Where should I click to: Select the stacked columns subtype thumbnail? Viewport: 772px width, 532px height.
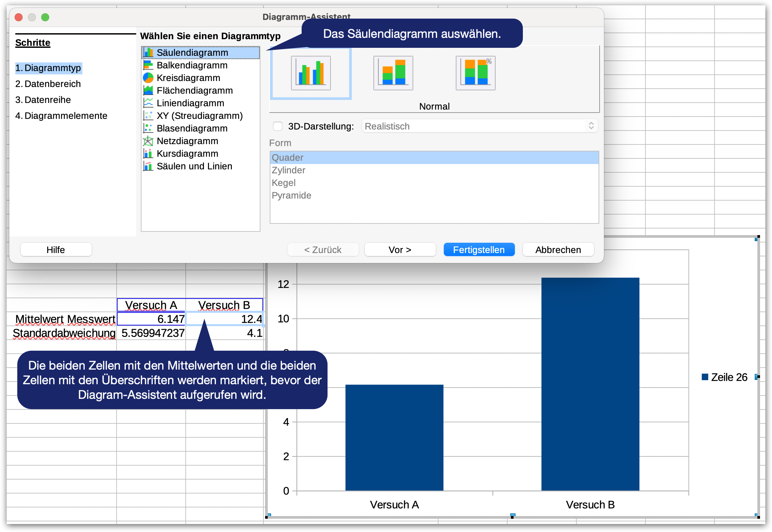tap(393, 73)
